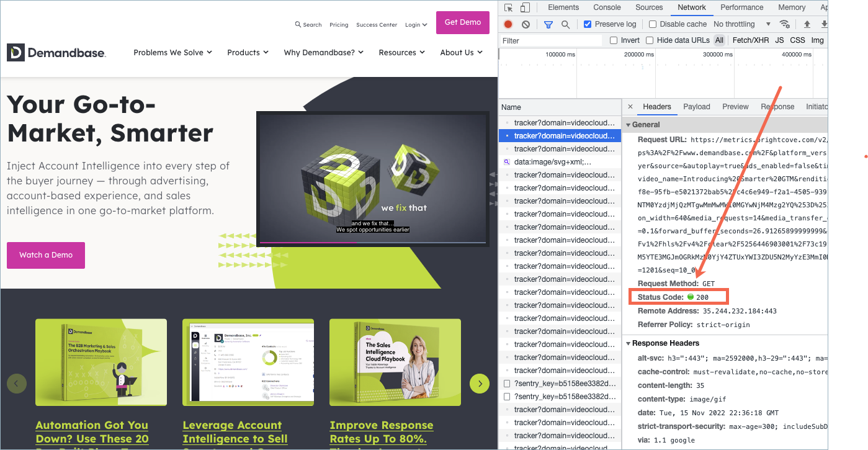The height and width of the screenshot is (450, 868).
Task: Expand Problems We Solve menu
Action: pos(172,53)
